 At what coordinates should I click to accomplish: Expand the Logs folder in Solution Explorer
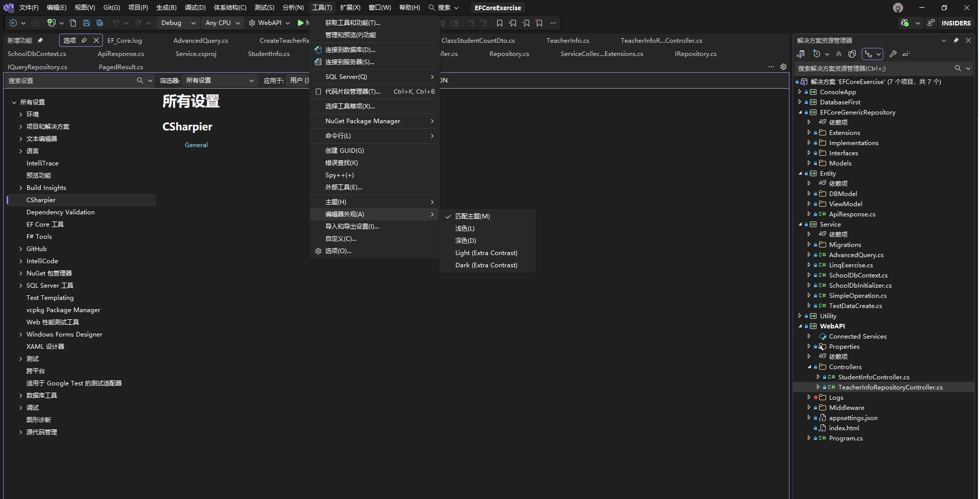coord(809,398)
